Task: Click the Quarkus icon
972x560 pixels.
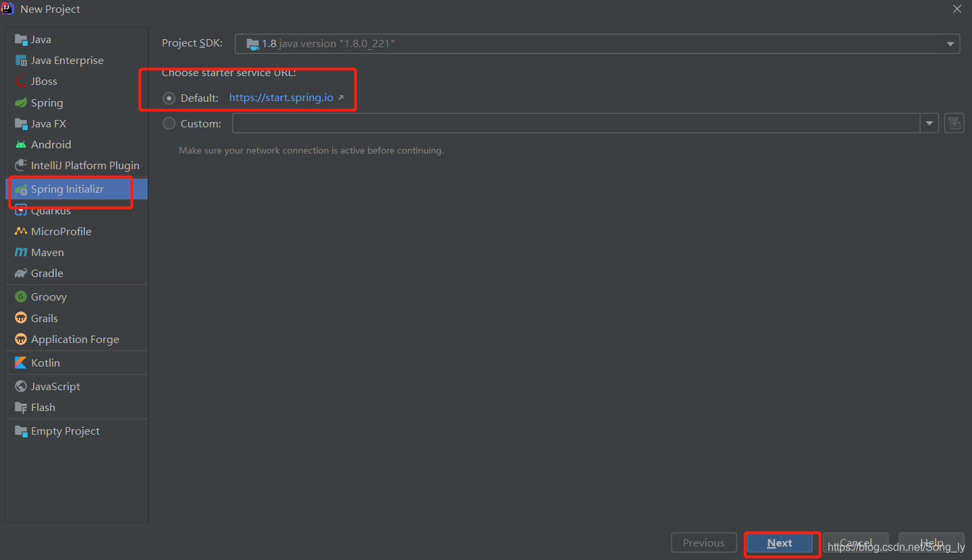Action: click(20, 210)
